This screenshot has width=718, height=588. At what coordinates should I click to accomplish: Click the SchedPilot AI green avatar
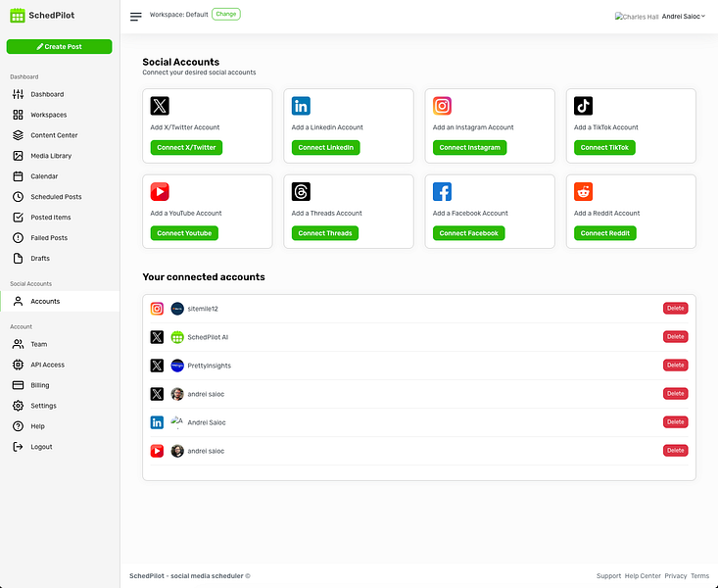tap(177, 337)
